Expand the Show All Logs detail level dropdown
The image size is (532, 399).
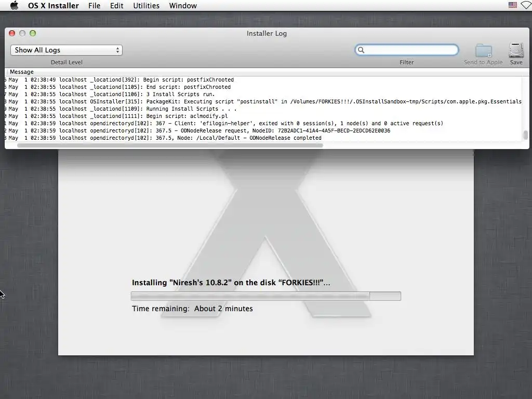tap(66, 50)
